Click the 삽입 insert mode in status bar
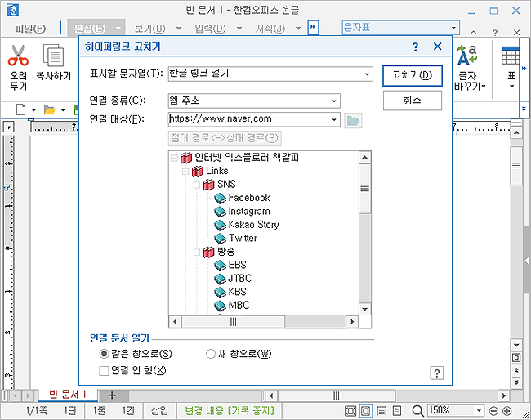The width and height of the screenshot is (531, 420). [159, 411]
